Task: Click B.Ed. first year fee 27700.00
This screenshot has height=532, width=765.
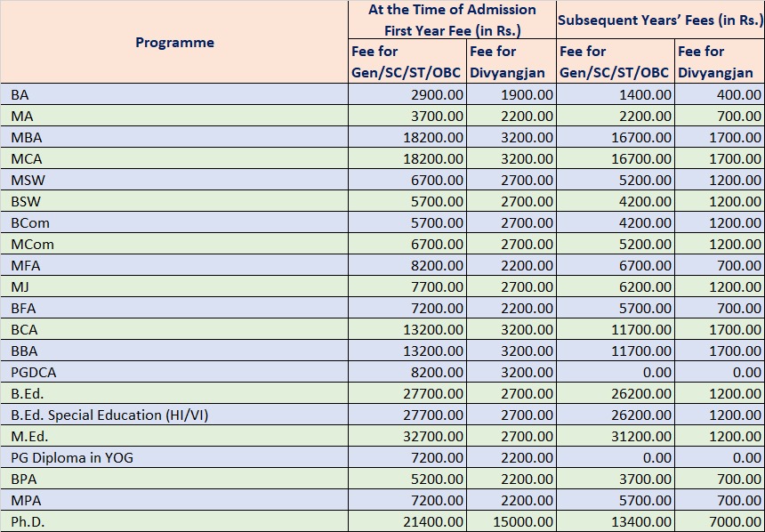Action: (x=407, y=393)
